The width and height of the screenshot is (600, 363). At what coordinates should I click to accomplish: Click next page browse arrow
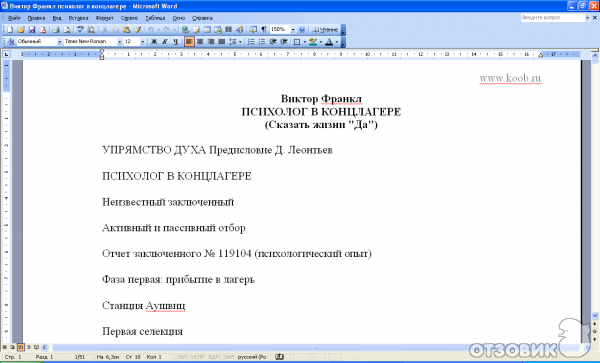pyautogui.click(x=595, y=339)
